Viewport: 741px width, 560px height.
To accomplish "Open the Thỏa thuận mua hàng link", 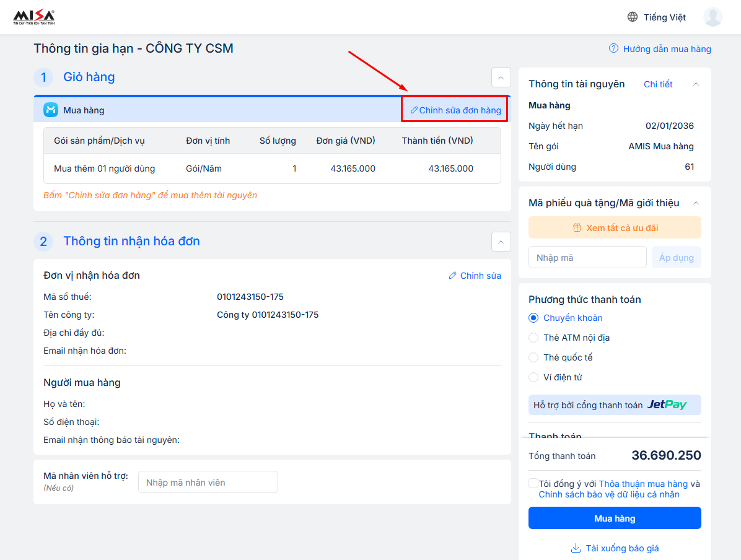I will tap(643, 484).
